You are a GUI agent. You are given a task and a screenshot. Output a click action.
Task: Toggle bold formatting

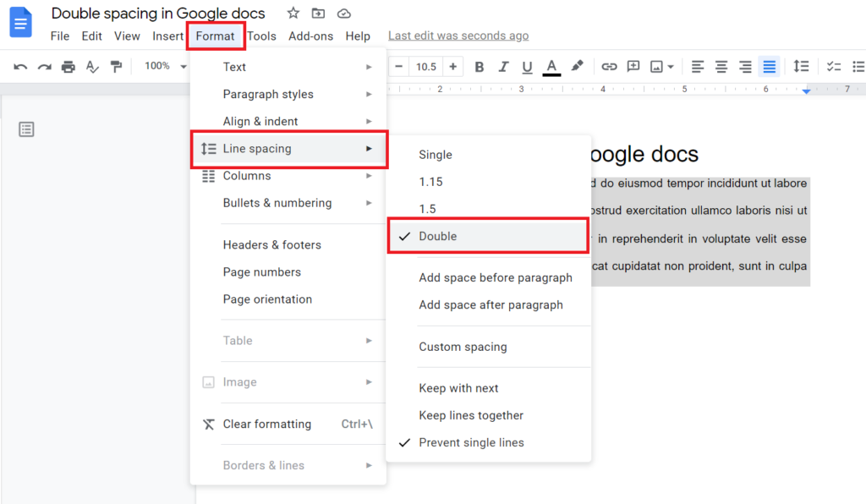[x=480, y=66]
